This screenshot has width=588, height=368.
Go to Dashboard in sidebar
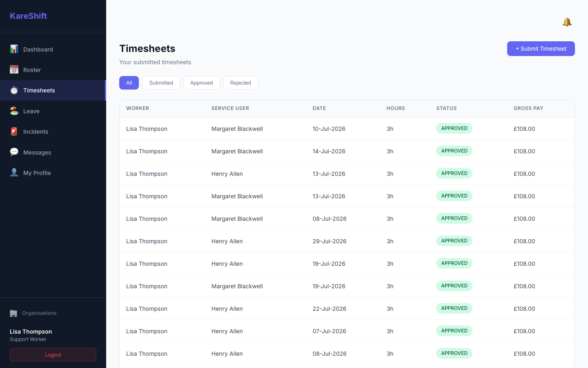click(53, 49)
